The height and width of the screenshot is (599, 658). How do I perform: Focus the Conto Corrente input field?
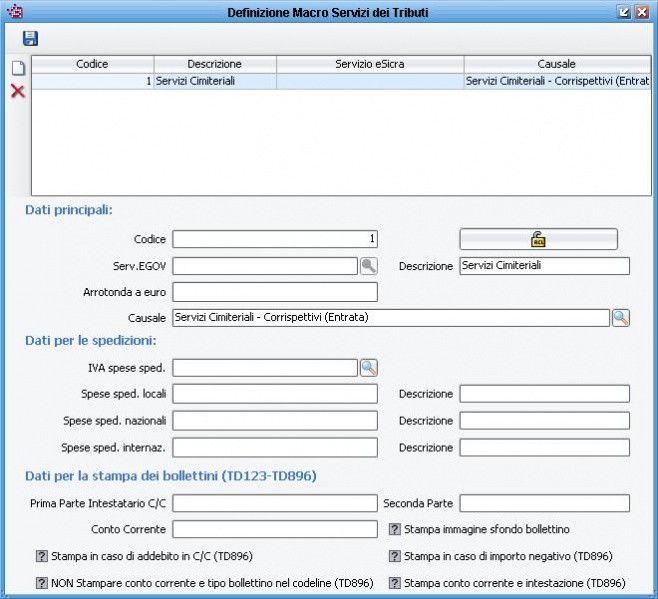pos(274,529)
